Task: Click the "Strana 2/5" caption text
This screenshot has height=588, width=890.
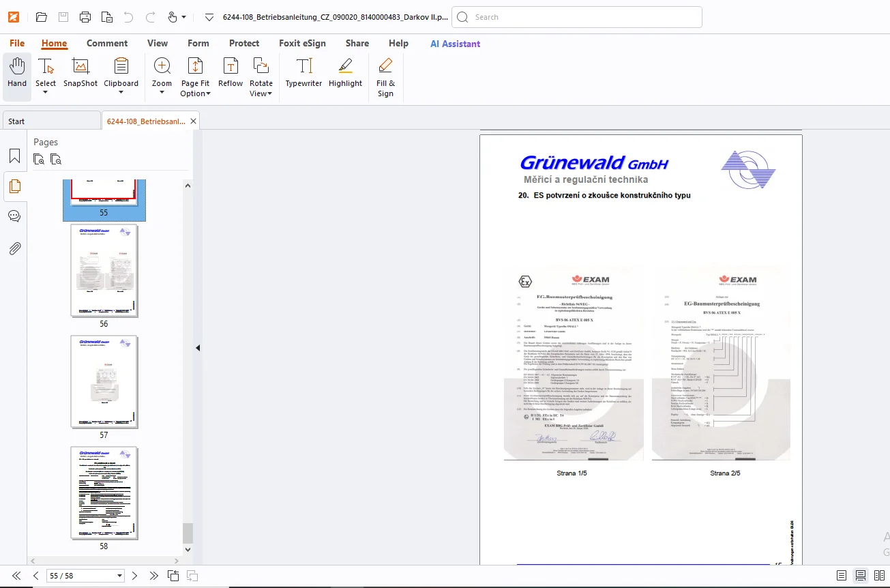Action: coord(725,473)
